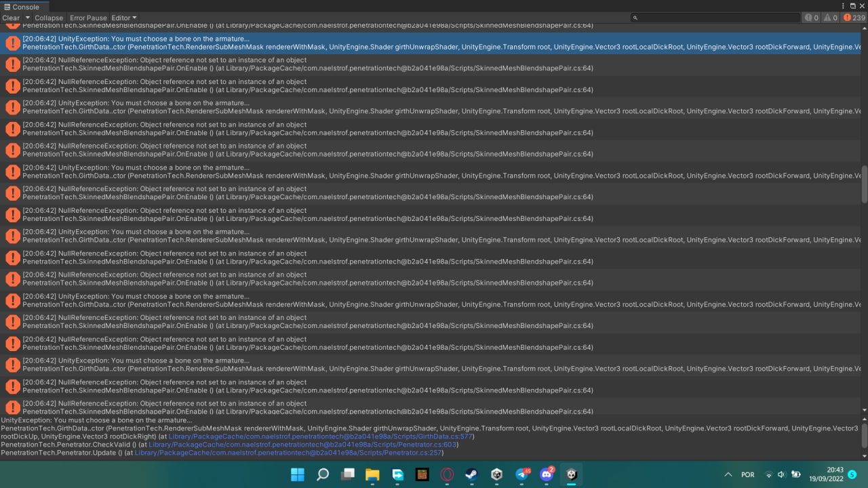Open the Editor log source dropdown
This screenshot has width=868, height=488.
coord(123,18)
